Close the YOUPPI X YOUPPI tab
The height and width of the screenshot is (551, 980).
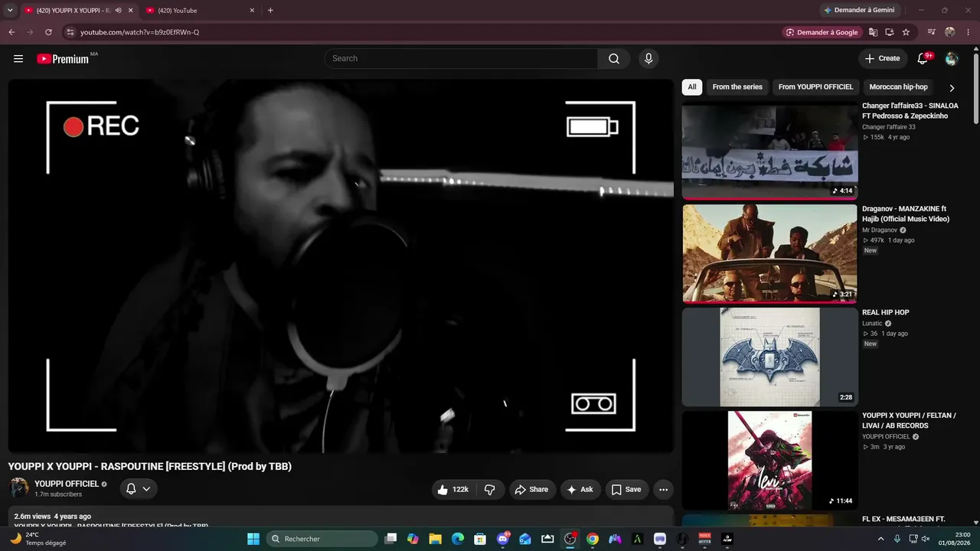tap(131, 11)
